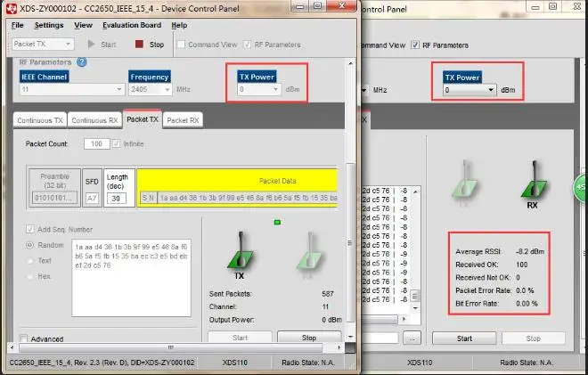Screen dimensions: 588x375
Task: Switch to the Continuous RX tab
Action: [x=94, y=120]
